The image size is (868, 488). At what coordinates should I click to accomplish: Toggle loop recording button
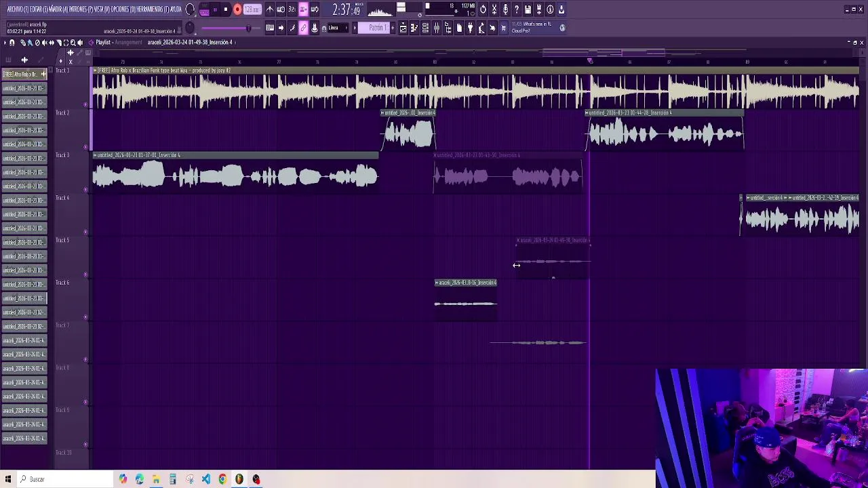(315, 9)
